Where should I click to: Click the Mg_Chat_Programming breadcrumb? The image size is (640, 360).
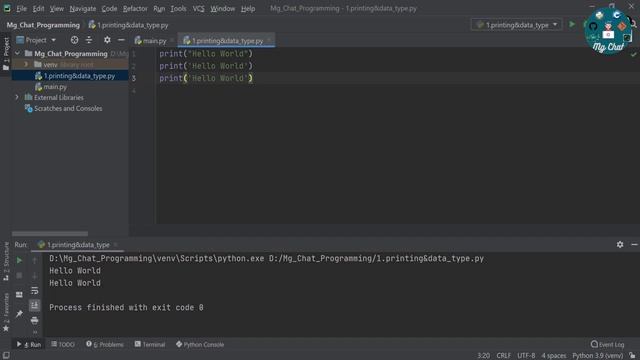[43, 25]
